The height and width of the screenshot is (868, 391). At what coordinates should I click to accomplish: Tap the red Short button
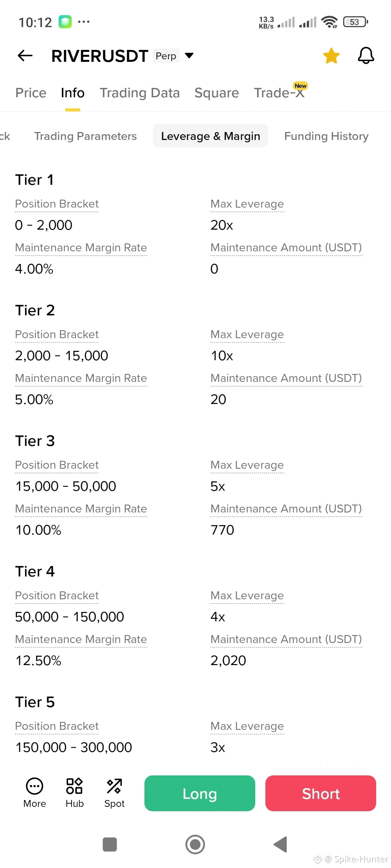321,793
